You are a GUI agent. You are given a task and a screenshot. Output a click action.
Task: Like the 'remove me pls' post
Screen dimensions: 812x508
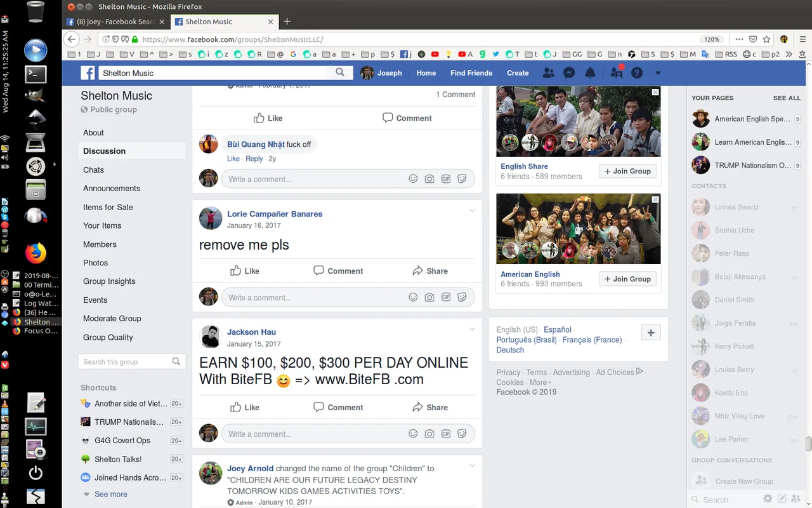(245, 271)
